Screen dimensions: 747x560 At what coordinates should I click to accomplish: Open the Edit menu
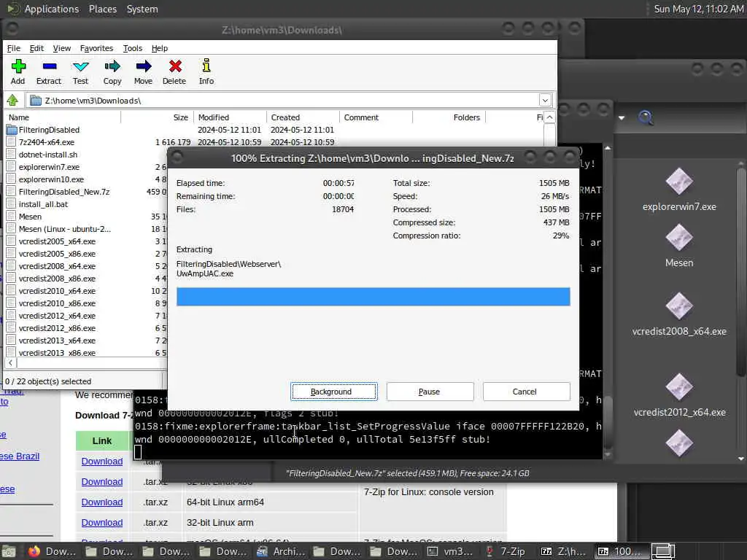[36, 48]
